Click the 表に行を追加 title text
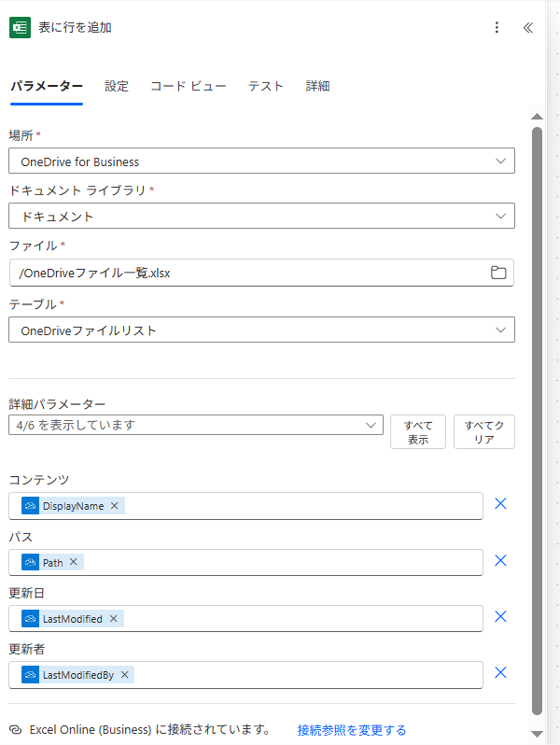This screenshot has height=745, width=560. (x=75, y=28)
